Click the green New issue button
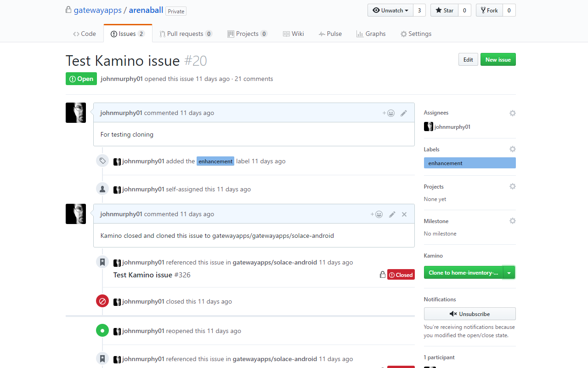The width and height of the screenshot is (588, 368). coord(498,60)
